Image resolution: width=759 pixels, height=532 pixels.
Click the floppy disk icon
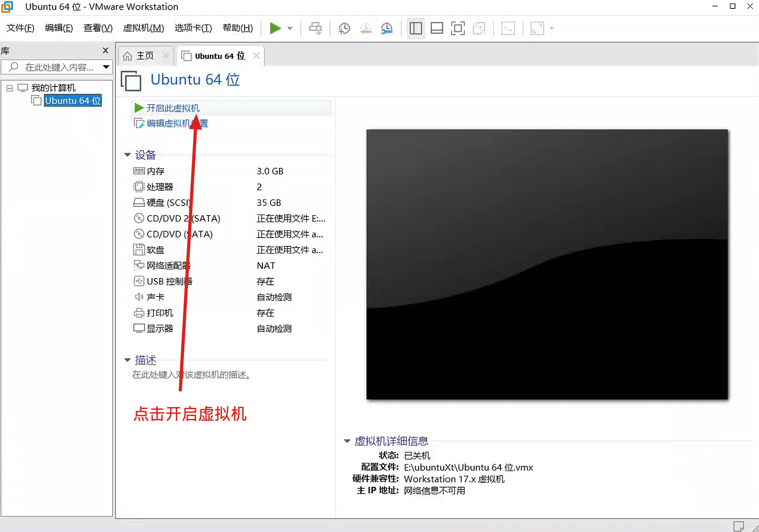point(139,250)
